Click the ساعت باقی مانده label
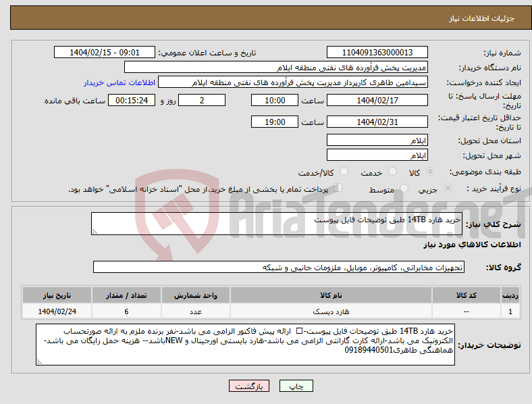532x404 pixels. coord(75,101)
